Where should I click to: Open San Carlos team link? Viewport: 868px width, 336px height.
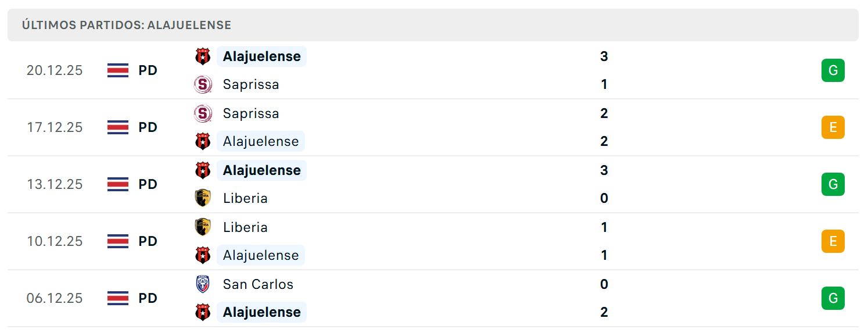coord(258,284)
